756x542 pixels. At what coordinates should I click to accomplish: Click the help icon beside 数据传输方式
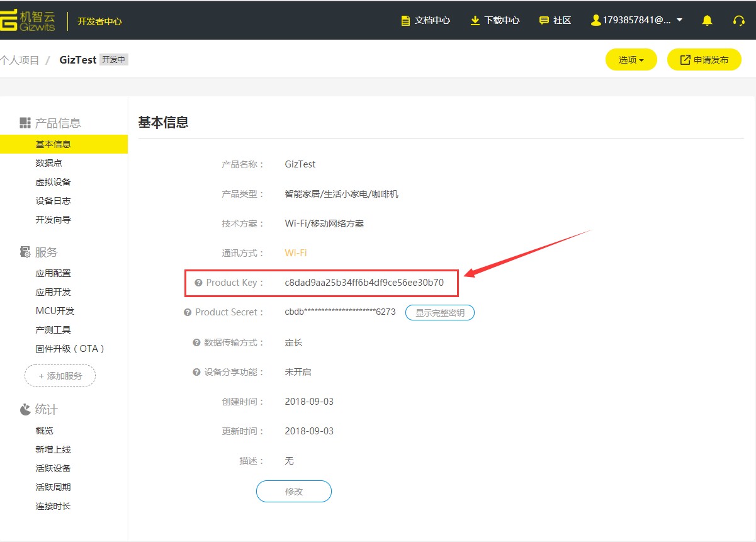(196, 342)
